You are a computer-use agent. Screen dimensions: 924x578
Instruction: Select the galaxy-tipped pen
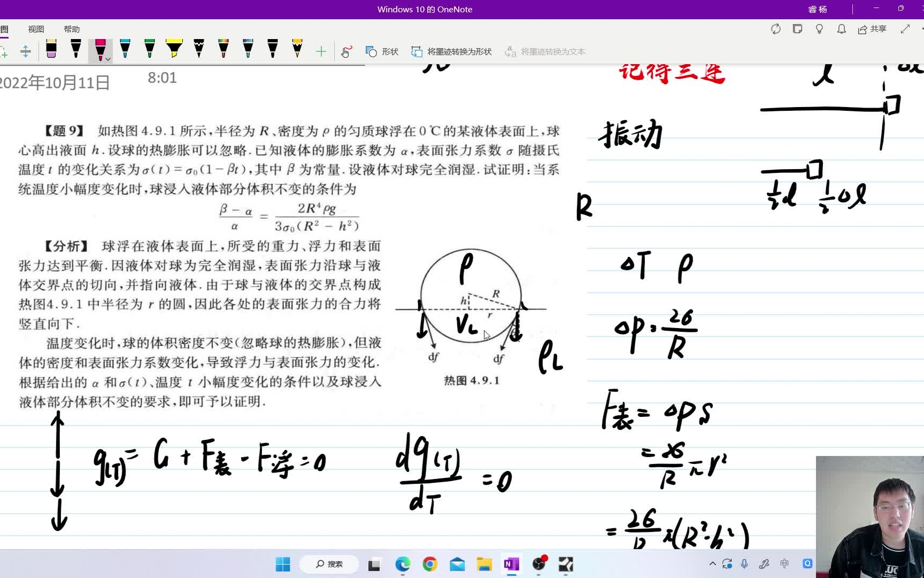248,49
